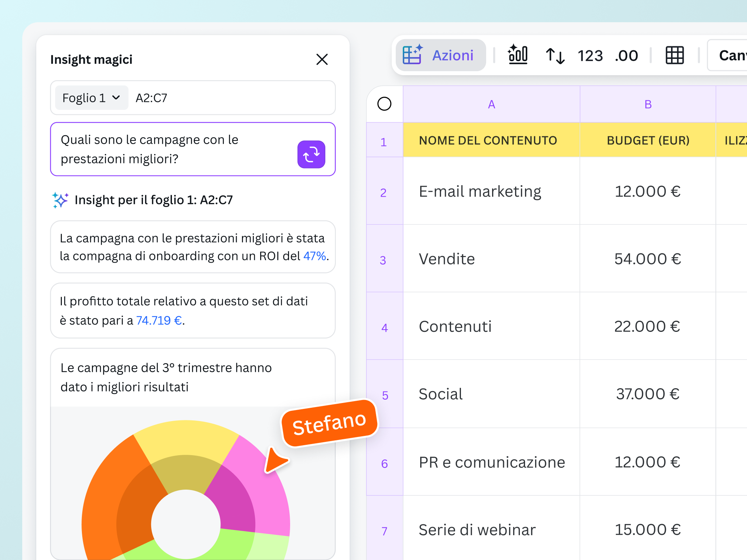Click the 47% ROI link

pyautogui.click(x=315, y=256)
